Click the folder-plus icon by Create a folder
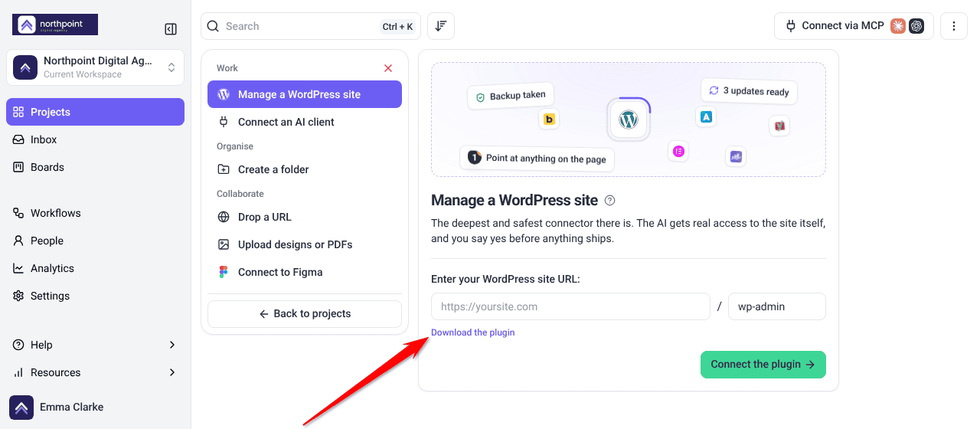Image resolution: width=980 pixels, height=429 pixels. [224, 169]
